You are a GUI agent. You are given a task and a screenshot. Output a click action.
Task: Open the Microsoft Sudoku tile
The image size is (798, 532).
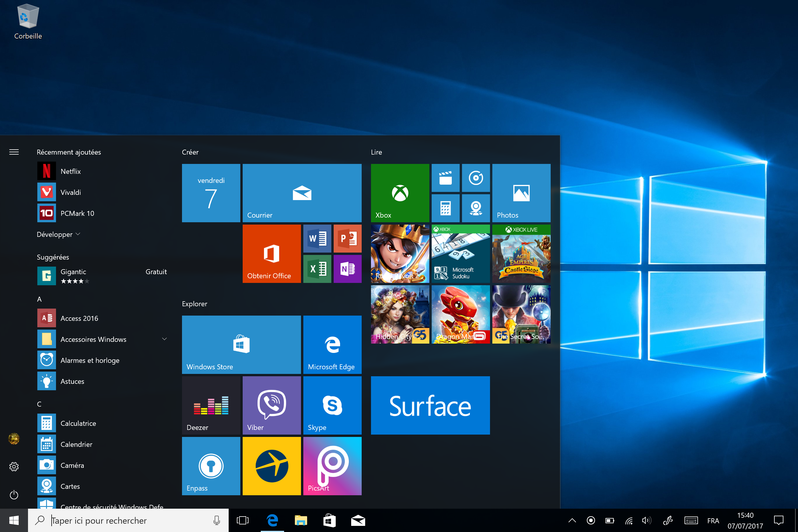point(461,254)
